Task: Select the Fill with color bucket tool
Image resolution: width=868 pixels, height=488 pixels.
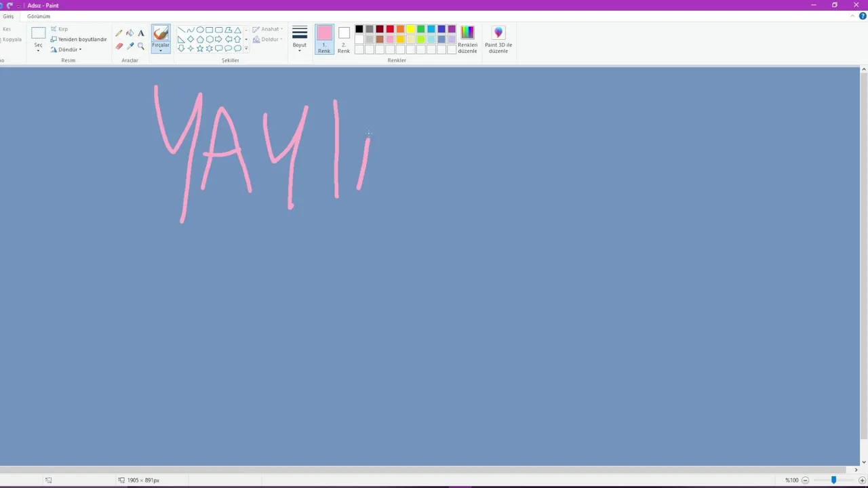Action: (130, 33)
